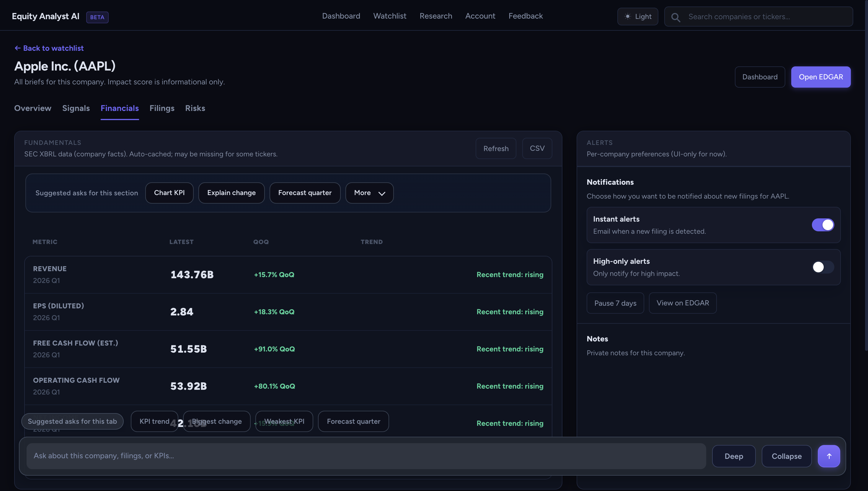Switch to the Filings tab

(x=162, y=108)
